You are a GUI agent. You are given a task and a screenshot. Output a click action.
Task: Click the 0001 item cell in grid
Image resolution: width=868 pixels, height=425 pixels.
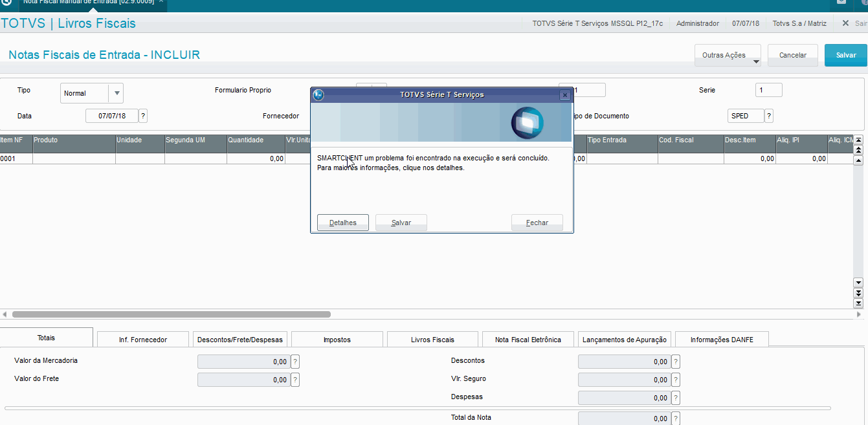pos(16,158)
